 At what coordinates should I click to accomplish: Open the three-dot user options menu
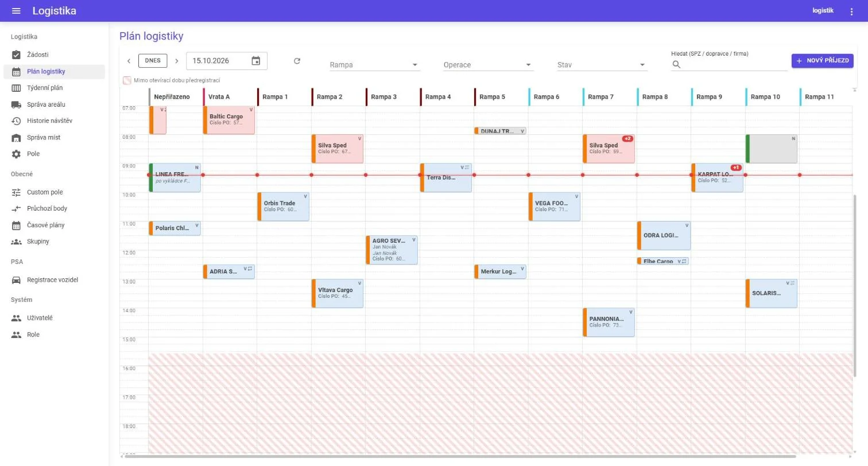851,11
